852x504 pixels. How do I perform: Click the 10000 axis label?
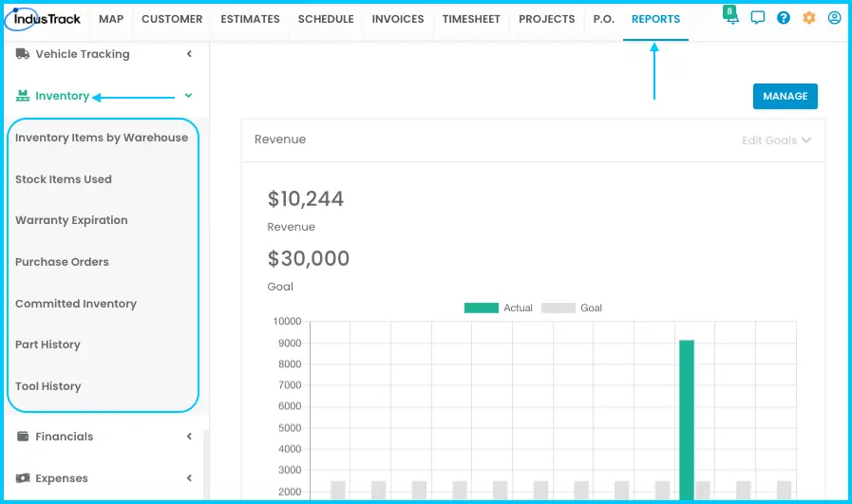(287, 322)
